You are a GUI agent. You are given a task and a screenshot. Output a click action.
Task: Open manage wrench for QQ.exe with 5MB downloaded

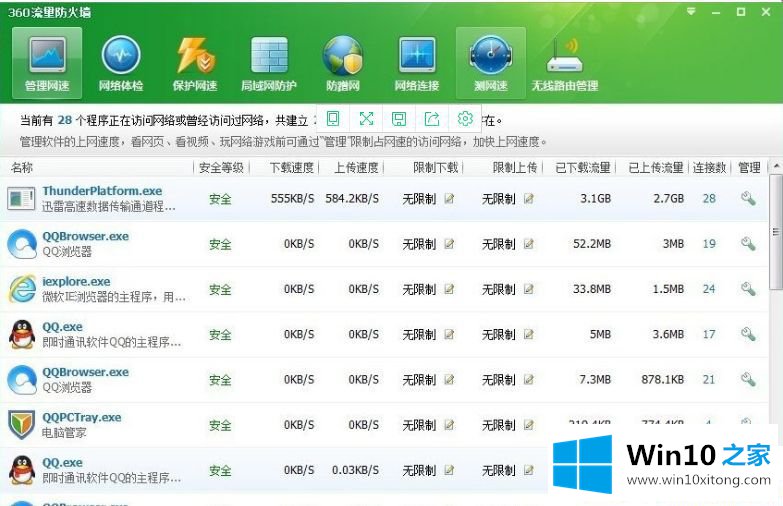(748, 334)
